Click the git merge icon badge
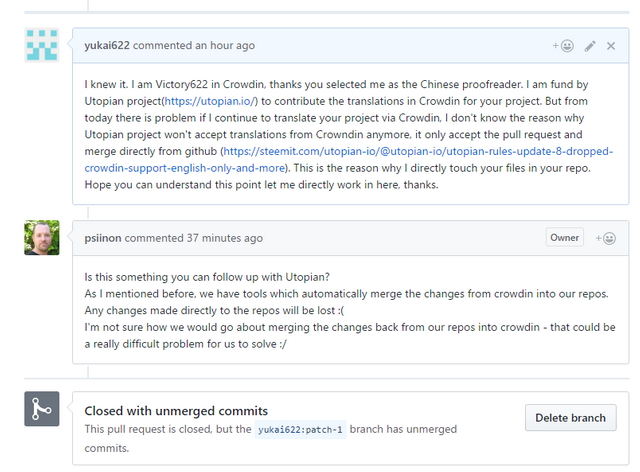Viewport: 640px width, 472px height. (42, 409)
